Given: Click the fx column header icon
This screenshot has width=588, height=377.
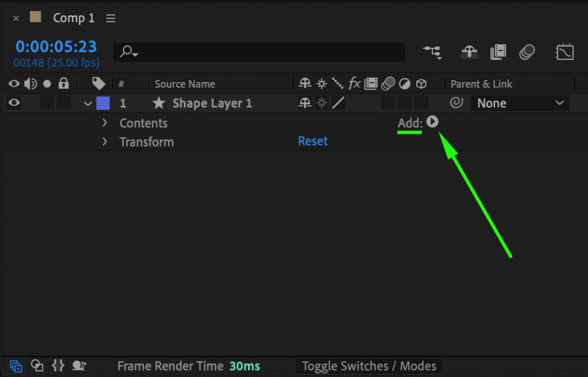Looking at the screenshot, I should [x=354, y=83].
